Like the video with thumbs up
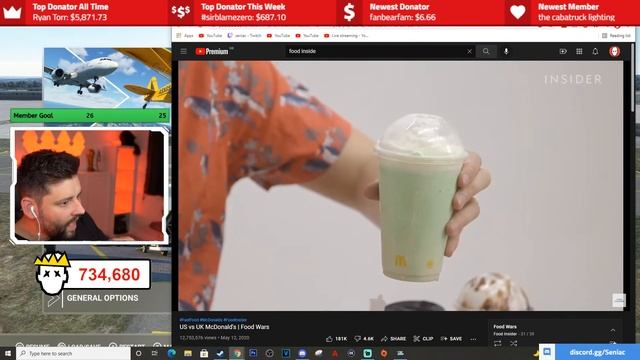The width and height of the screenshot is (640, 360). (x=336, y=339)
